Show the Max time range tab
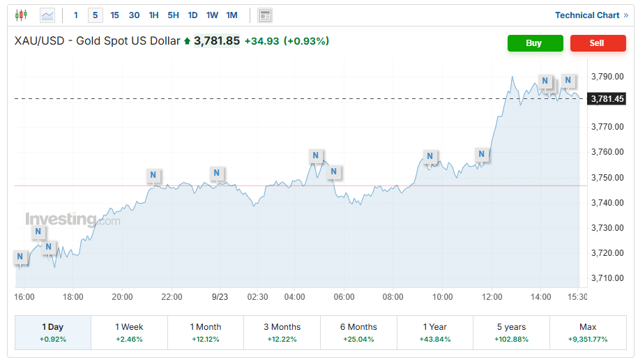Image resolution: width=638 pixels, height=364 pixels. 587,332
